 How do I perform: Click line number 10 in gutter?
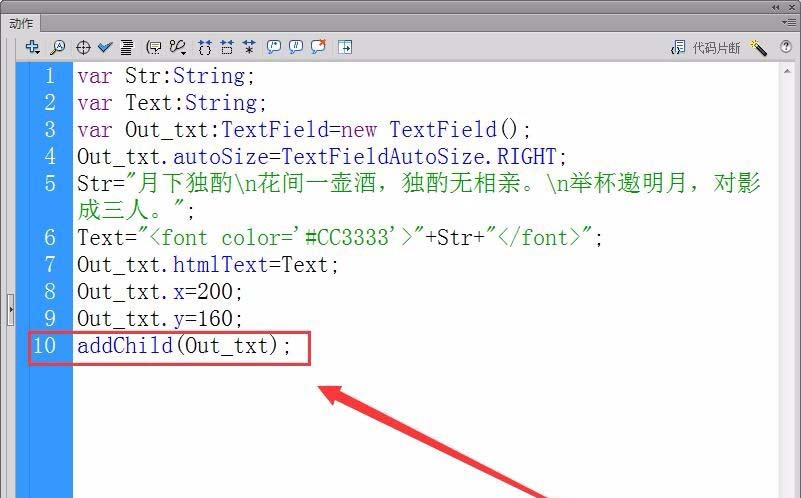(44, 345)
